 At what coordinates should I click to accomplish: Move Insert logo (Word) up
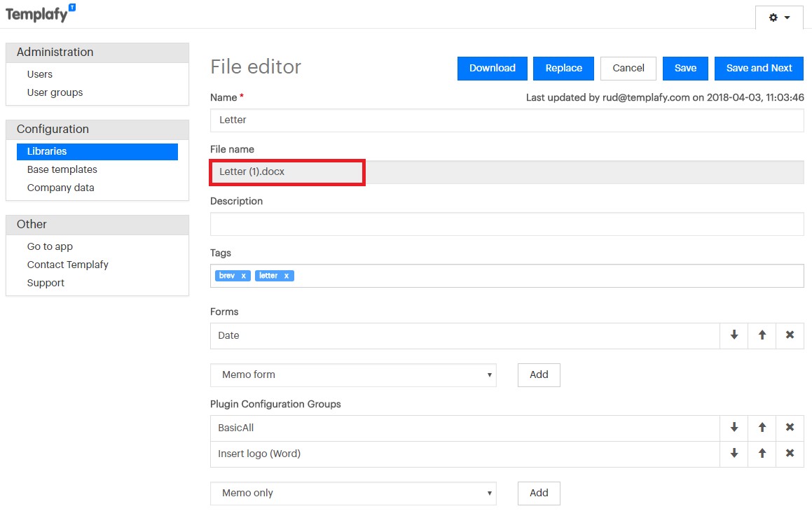(762, 454)
